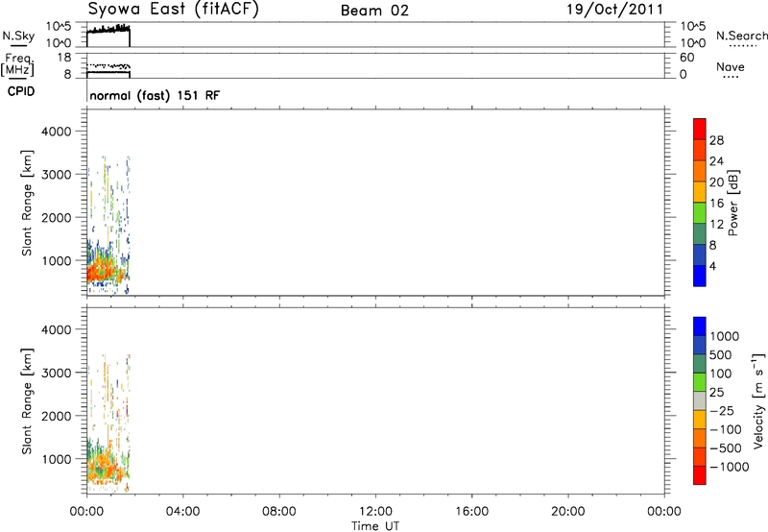This screenshot has height=532, width=768.
Task: Click the '25' label on Velocity colorbar
Action: coord(716,392)
